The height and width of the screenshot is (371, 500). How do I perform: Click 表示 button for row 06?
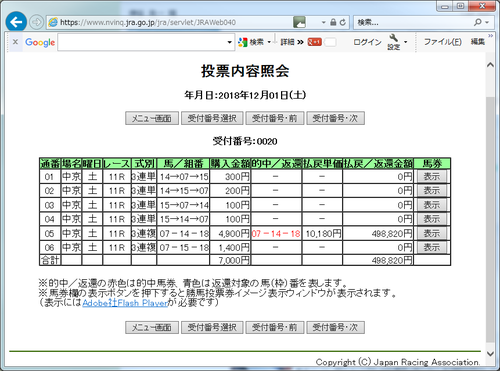coord(432,247)
